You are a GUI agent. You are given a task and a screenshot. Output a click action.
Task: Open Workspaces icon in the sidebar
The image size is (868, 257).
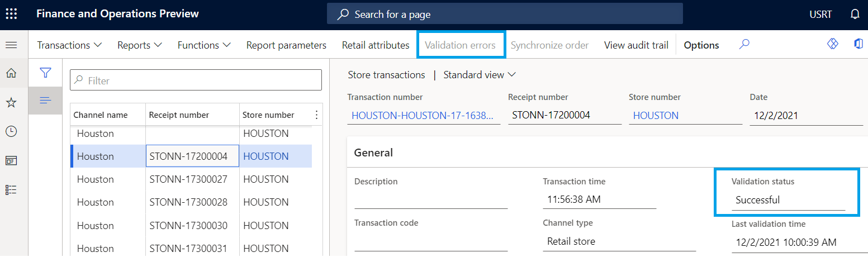(11, 160)
